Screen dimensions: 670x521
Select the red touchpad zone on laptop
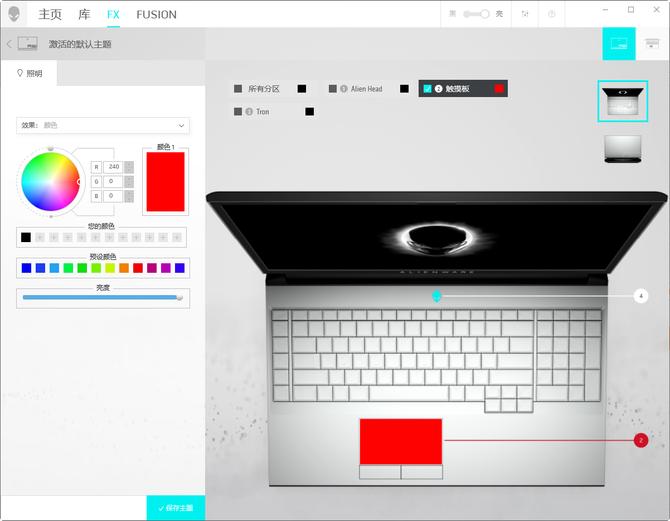tap(401, 442)
